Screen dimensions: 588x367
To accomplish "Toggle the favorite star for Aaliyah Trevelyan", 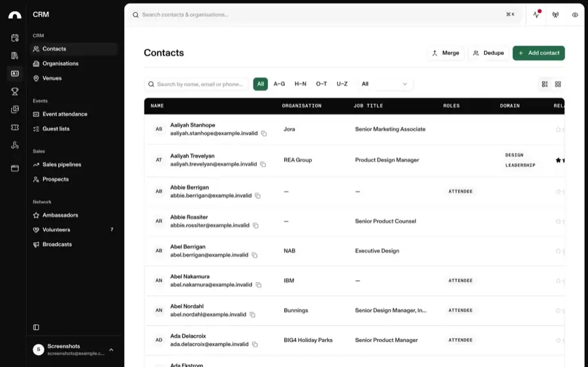I will pos(558,160).
